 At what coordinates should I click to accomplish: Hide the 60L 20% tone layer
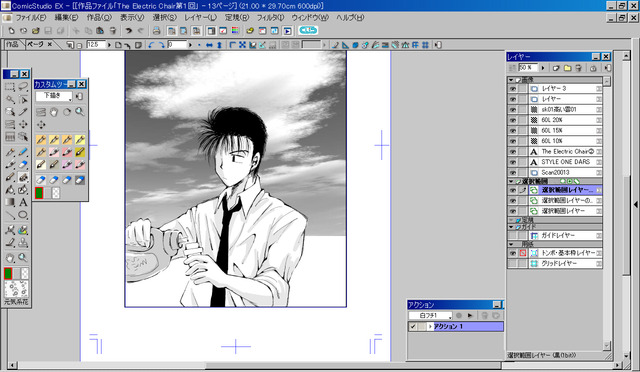pos(513,120)
